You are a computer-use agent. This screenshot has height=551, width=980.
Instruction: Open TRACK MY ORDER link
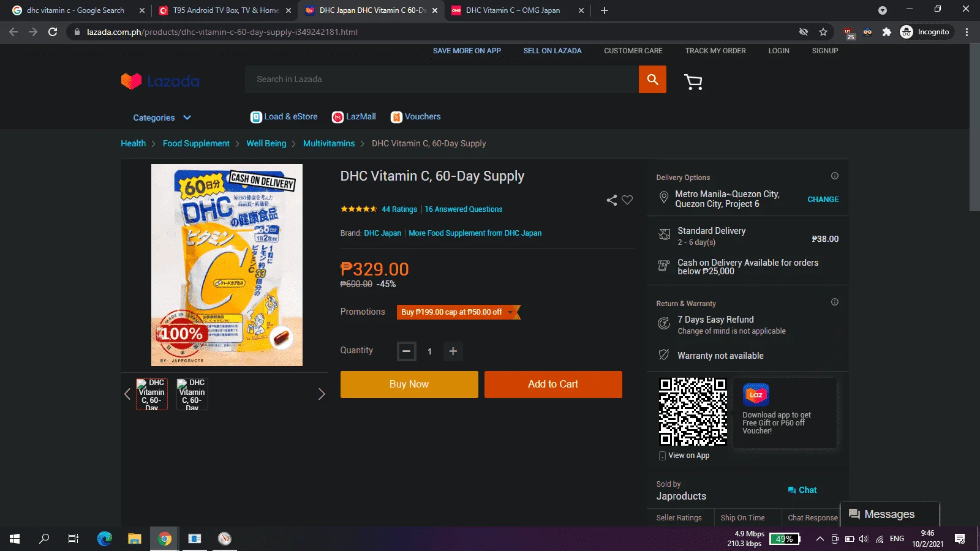pos(715,51)
